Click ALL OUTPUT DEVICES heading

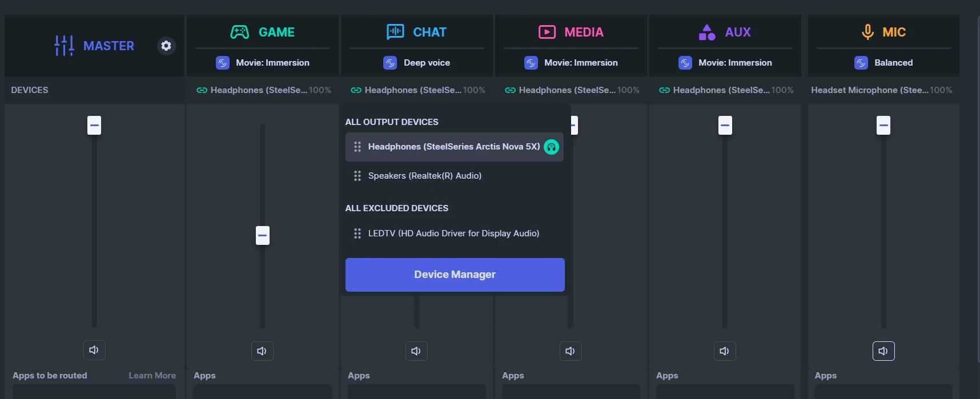pyautogui.click(x=392, y=122)
